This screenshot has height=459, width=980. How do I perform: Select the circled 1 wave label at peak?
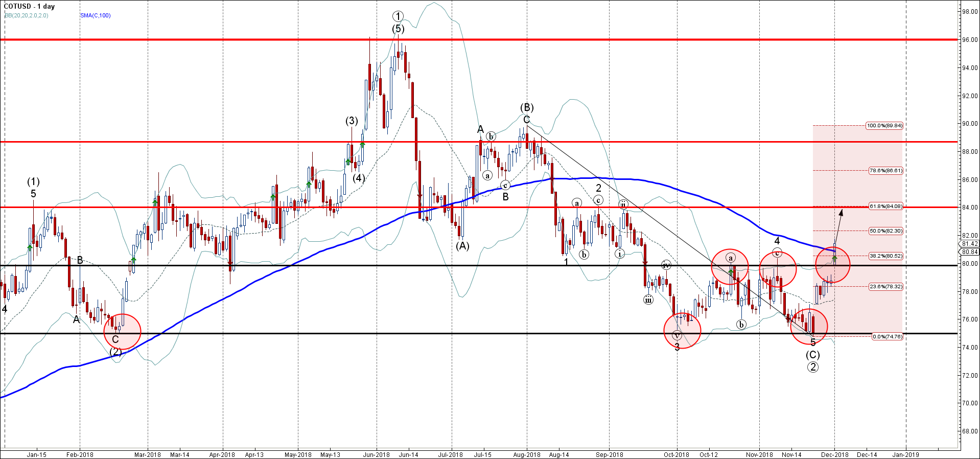click(x=398, y=16)
